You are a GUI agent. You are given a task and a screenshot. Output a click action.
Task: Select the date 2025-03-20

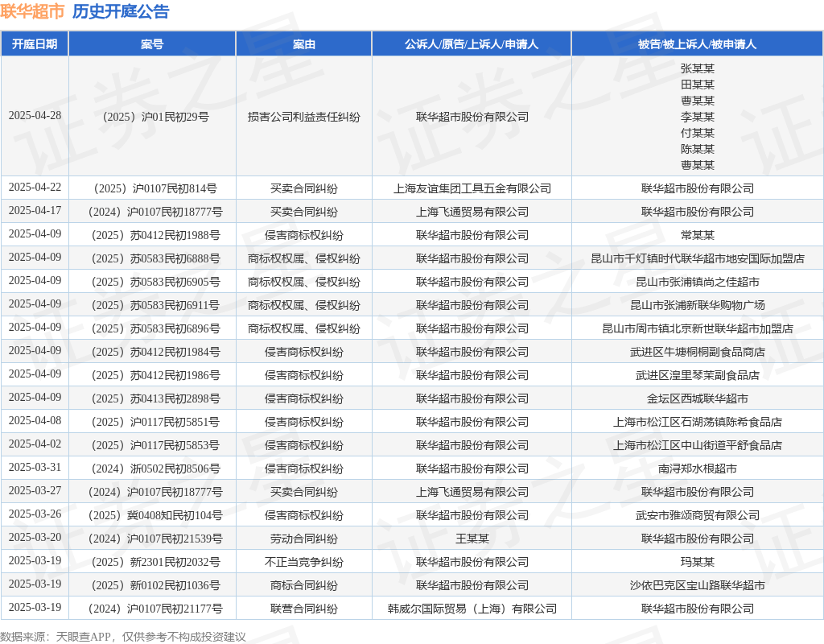point(35,537)
